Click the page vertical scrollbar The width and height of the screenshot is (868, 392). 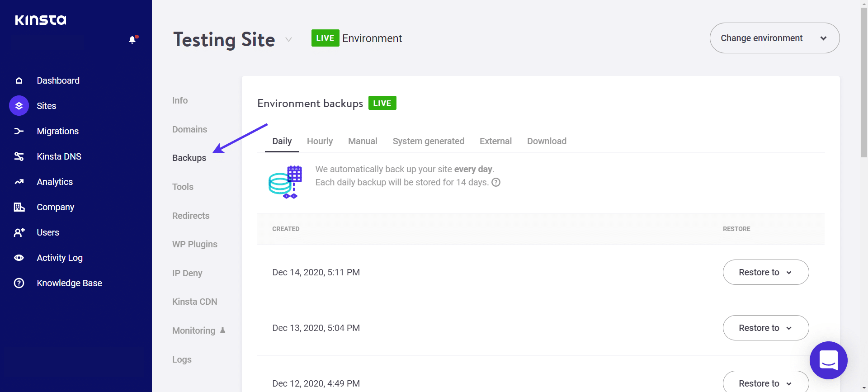864,81
